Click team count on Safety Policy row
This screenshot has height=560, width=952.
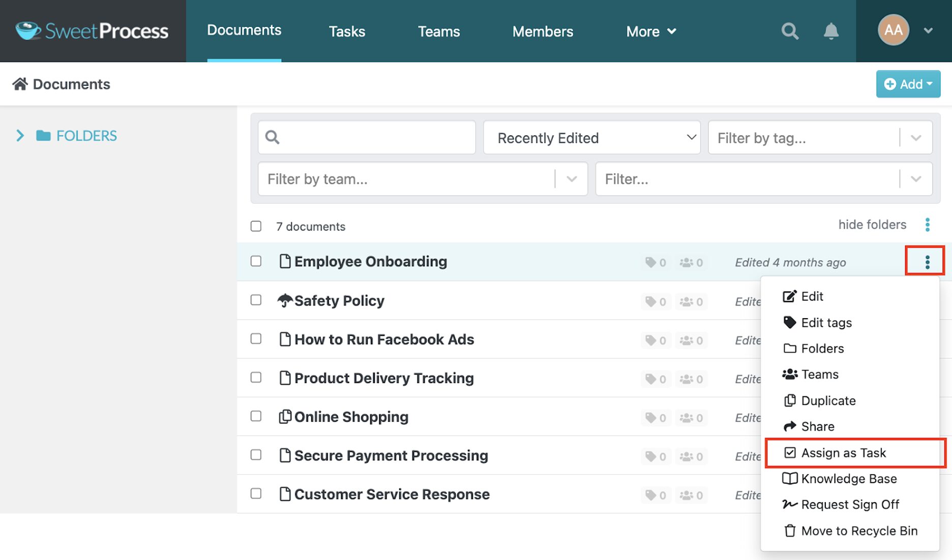[692, 301]
